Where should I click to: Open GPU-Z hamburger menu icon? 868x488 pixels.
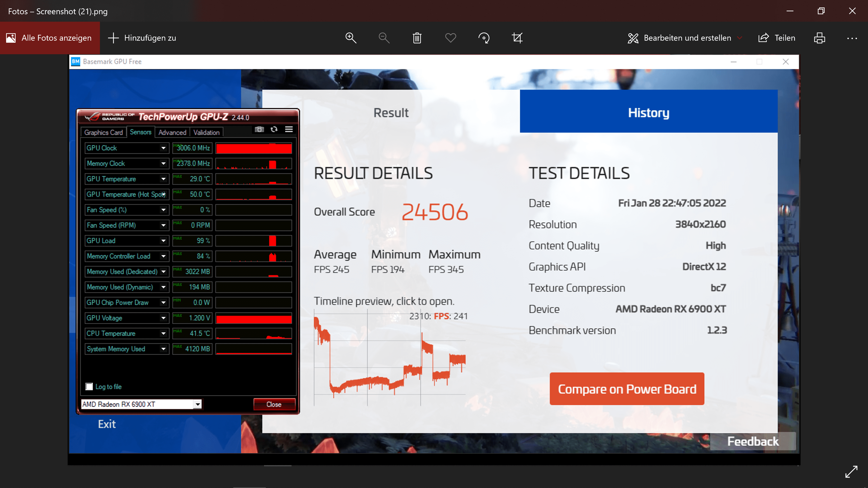289,129
